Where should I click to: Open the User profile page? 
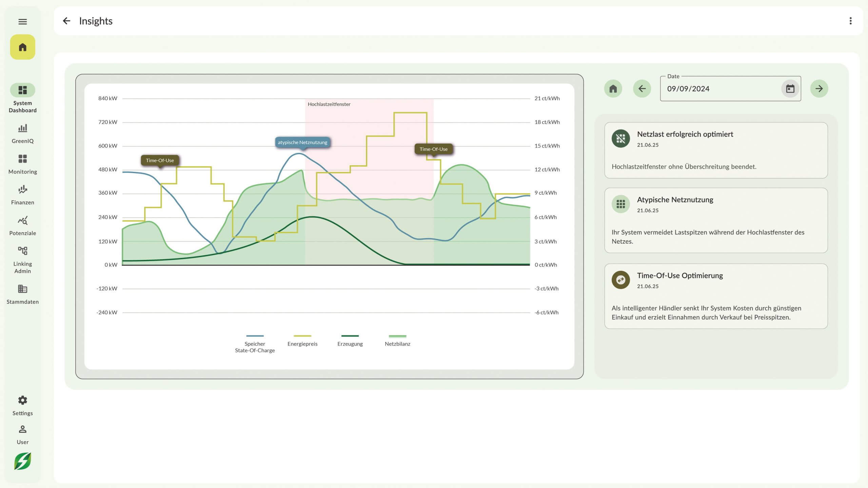22,434
